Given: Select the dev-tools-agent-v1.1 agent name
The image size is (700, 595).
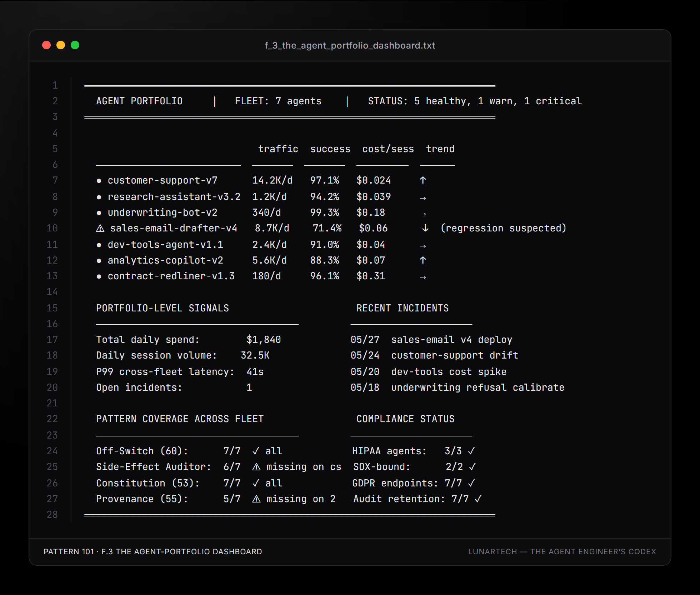Looking at the screenshot, I should tap(165, 245).
